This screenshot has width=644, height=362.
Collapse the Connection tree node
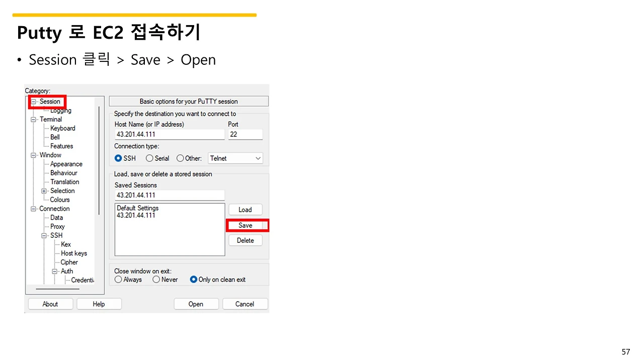tap(34, 209)
